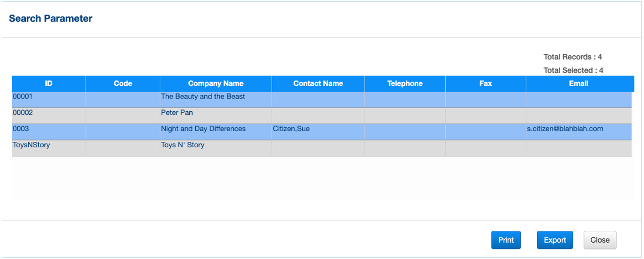
Task: Click the Fax column header
Action: pos(485,83)
